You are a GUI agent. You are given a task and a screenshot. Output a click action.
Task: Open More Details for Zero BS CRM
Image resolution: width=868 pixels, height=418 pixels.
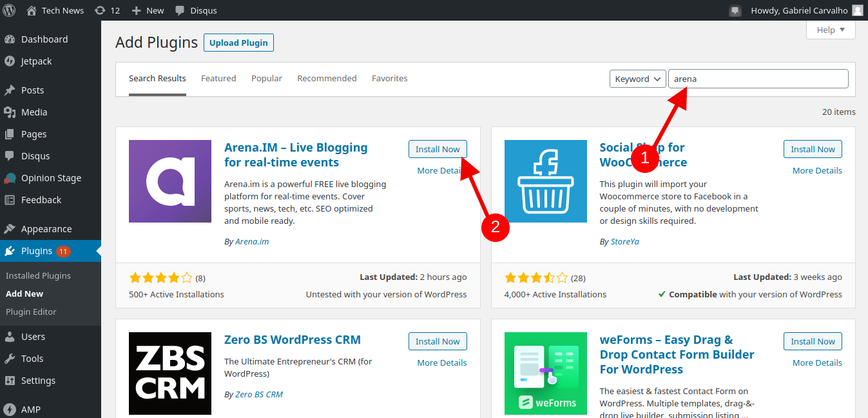coord(442,363)
